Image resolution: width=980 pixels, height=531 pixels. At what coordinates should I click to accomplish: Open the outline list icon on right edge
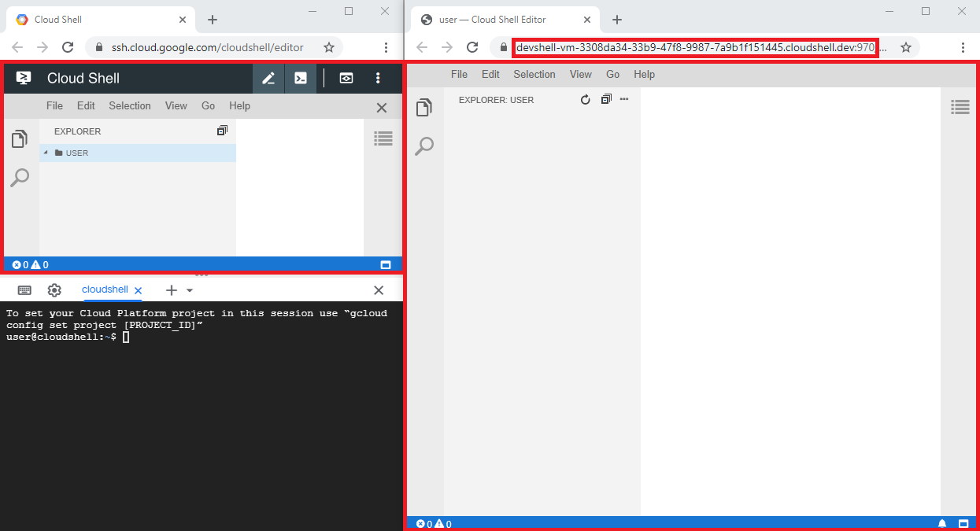pyautogui.click(x=960, y=107)
